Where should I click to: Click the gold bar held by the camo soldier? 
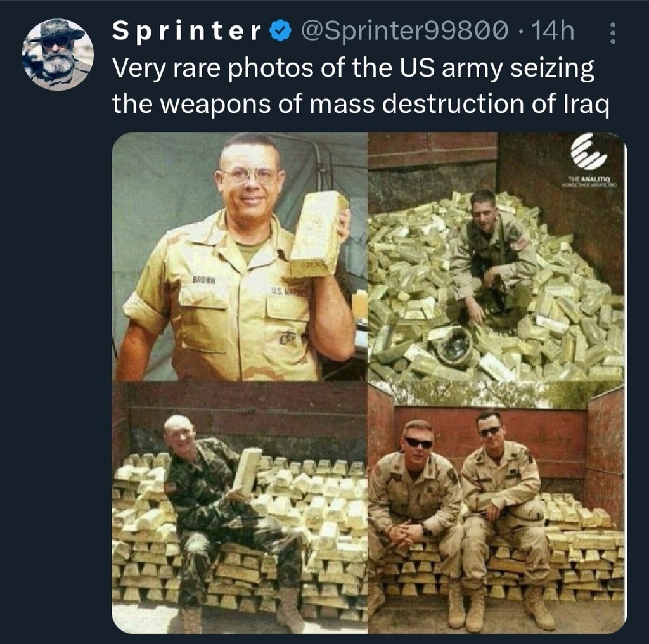[x=247, y=472]
